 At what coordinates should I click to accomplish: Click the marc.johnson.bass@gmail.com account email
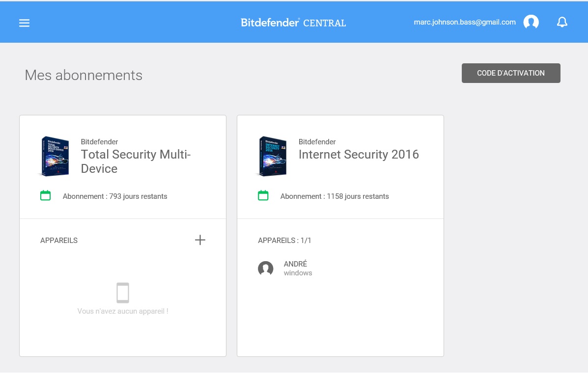coord(465,22)
